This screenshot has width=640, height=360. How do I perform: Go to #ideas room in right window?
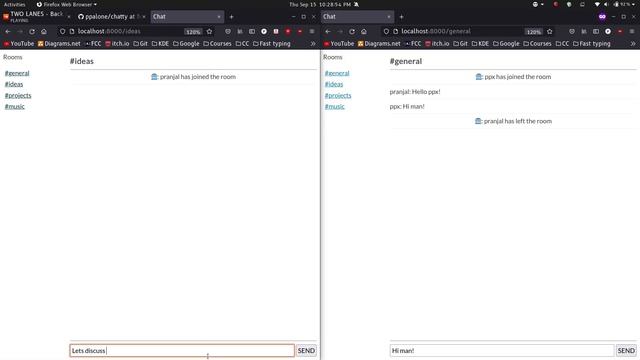point(334,84)
